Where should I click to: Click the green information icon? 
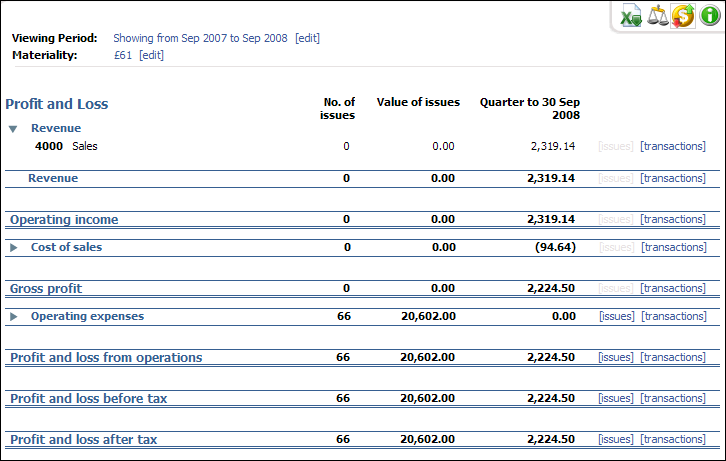tap(709, 16)
